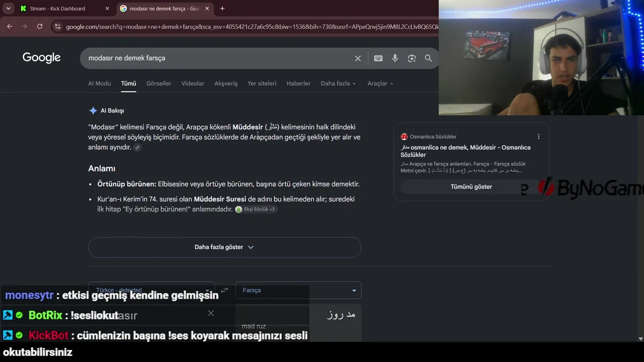
Task: Click chat username BotRix
Action: [45, 315]
